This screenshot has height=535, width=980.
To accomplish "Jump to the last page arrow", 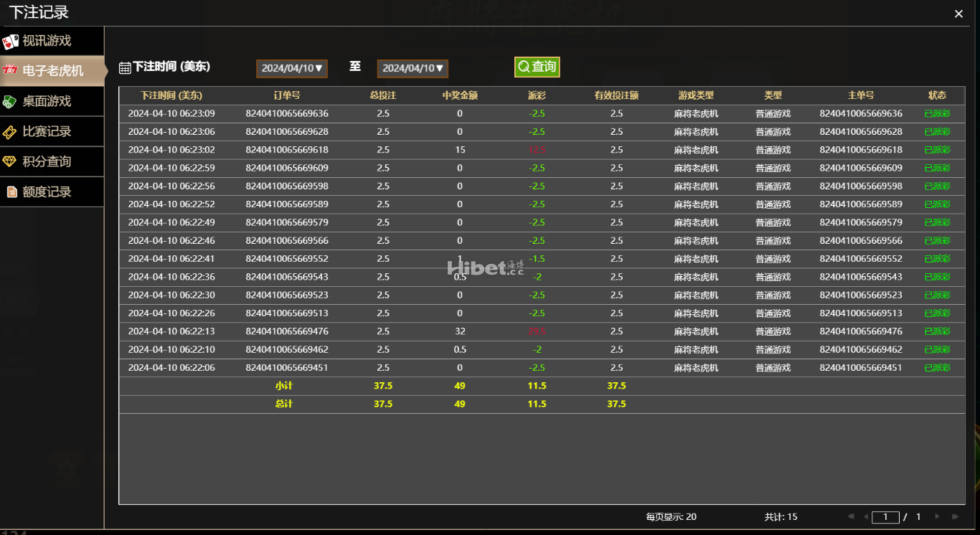I will pos(955,516).
